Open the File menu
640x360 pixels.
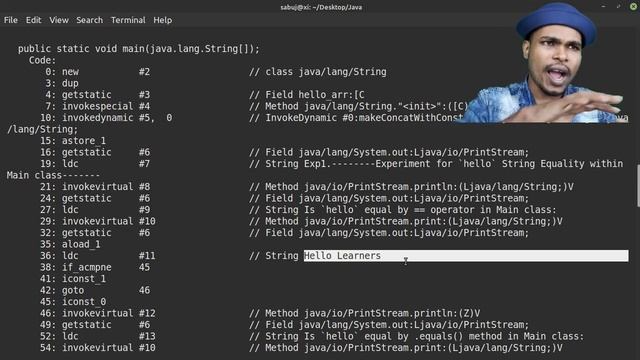click(11, 20)
